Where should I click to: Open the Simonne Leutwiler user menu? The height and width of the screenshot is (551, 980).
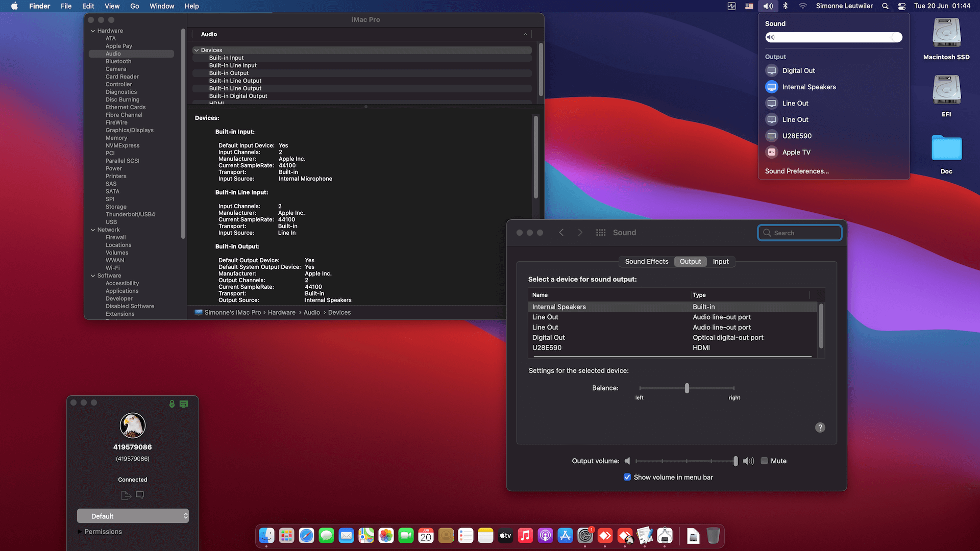pyautogui.click(x=844, y=6)
